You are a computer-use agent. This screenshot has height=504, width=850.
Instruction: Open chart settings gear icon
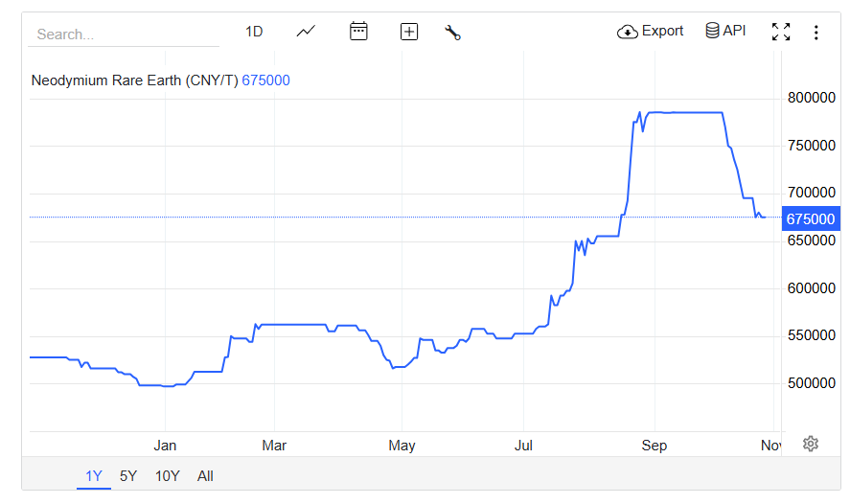tap(811, 443)
